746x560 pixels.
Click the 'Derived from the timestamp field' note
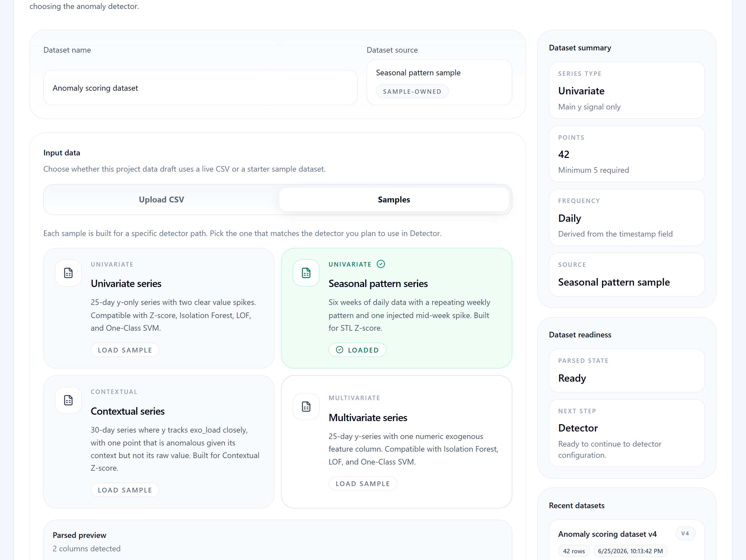[x=616, y=234]
